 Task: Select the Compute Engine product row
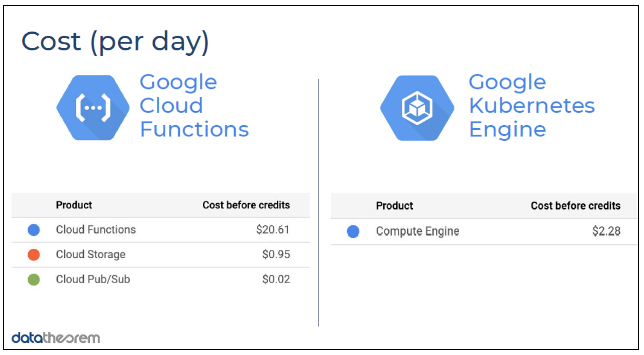[x=484, y=232]
